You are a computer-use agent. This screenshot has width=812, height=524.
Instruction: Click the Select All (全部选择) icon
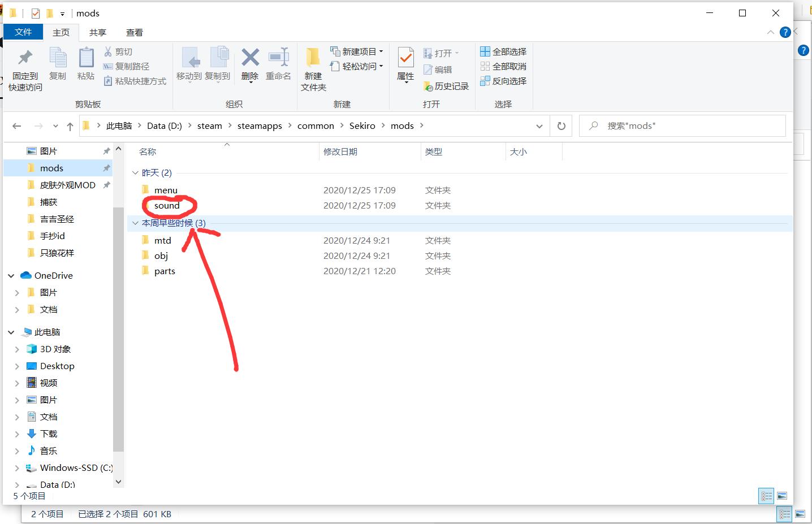click(485, 51)
